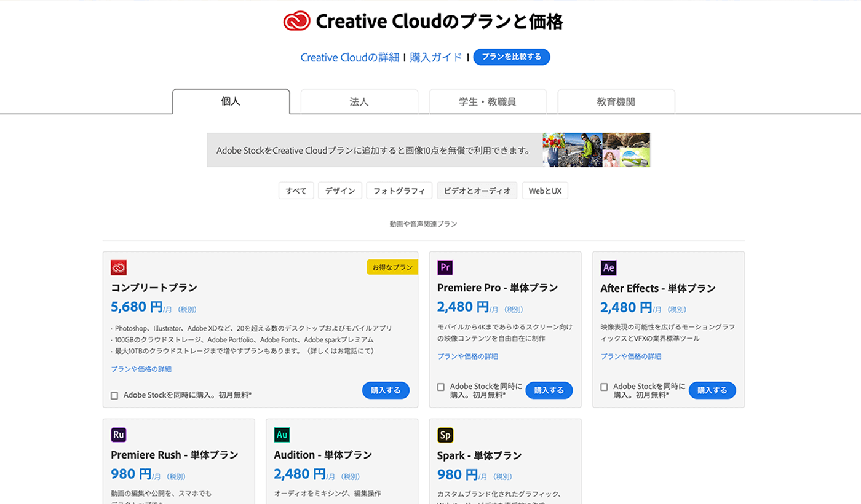Click the Premiere Rush - 単体プラン heading
Viewport: 861px width, 504px height.
[175, 455]
